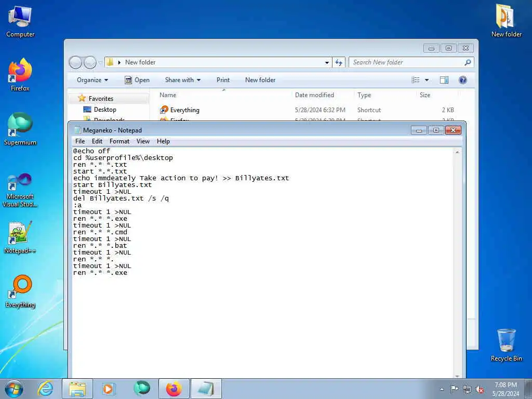Click the line 'start Billyates.txt'
The image size is (532, 399).
(112, 185)
